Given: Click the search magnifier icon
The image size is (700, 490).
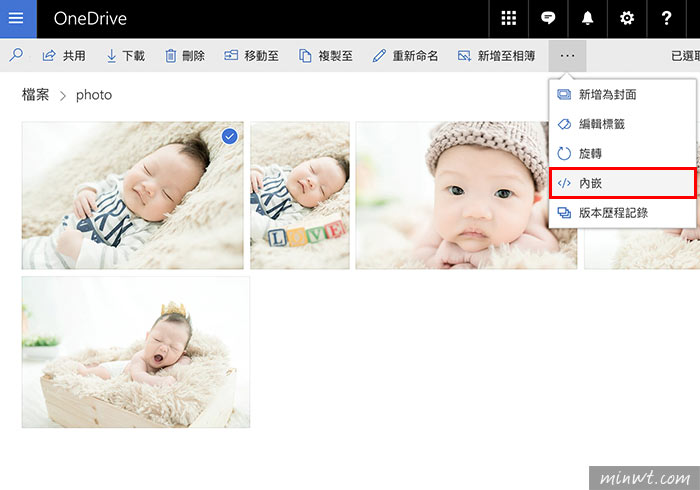Looking at the screenshot, I should coord(16,55).
